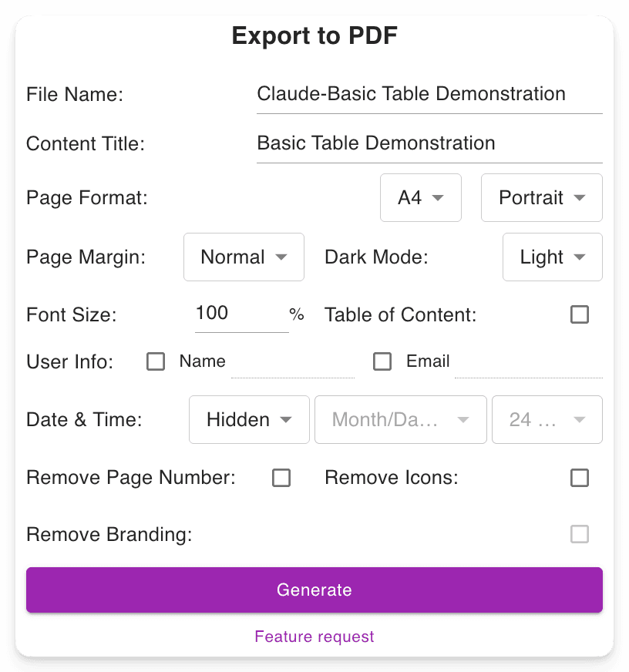Expand the Page Margin dropdown showing Normal
The width and height of the screenshot is (629, 672).
(244, 257)
